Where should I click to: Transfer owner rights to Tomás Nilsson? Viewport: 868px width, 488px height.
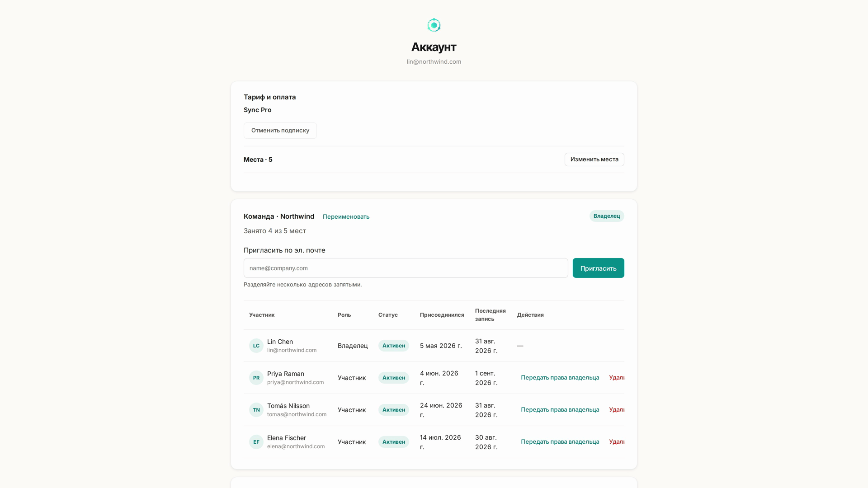[560, 410]
